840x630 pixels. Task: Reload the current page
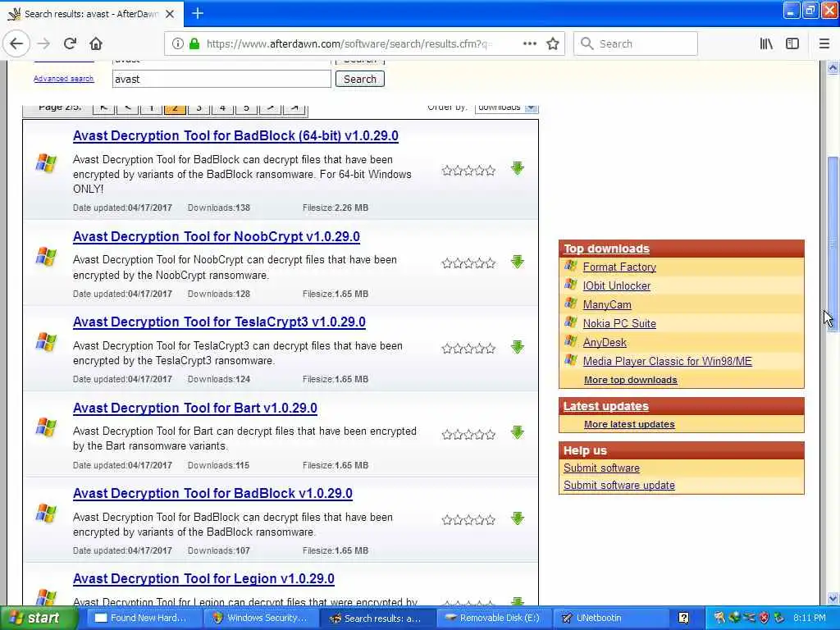(70, 43)
